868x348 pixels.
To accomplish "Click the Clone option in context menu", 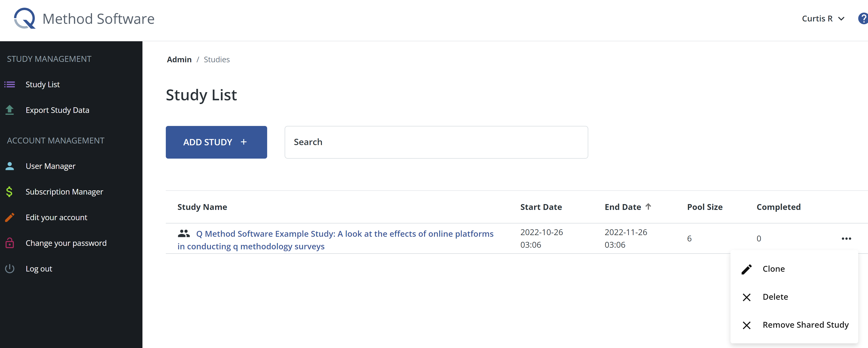I will tap(774, 268).
